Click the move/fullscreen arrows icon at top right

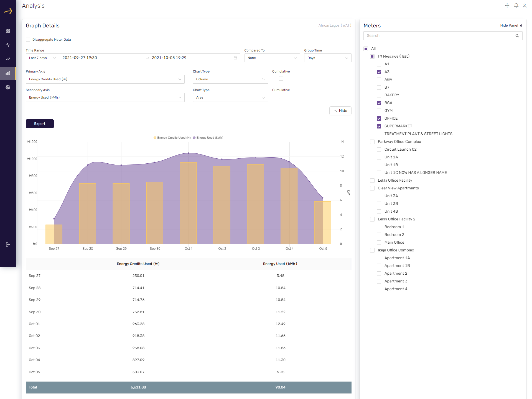click(507, 6)
